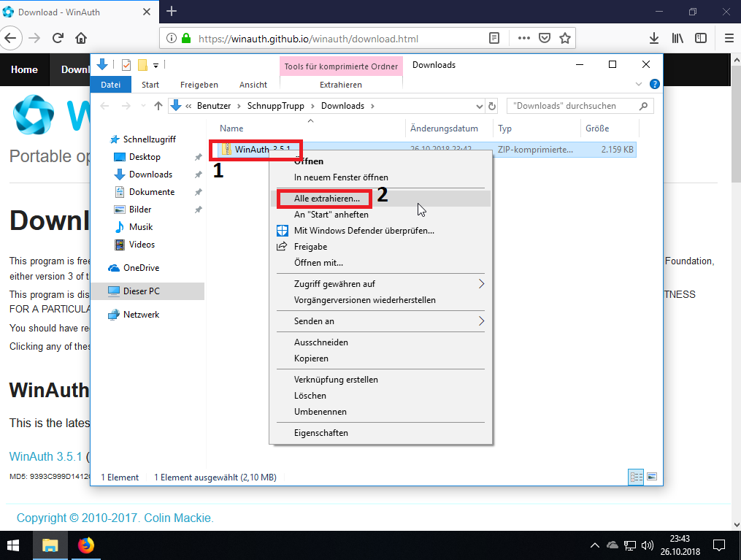Click Explorer help question mark icon

[654, 85]
